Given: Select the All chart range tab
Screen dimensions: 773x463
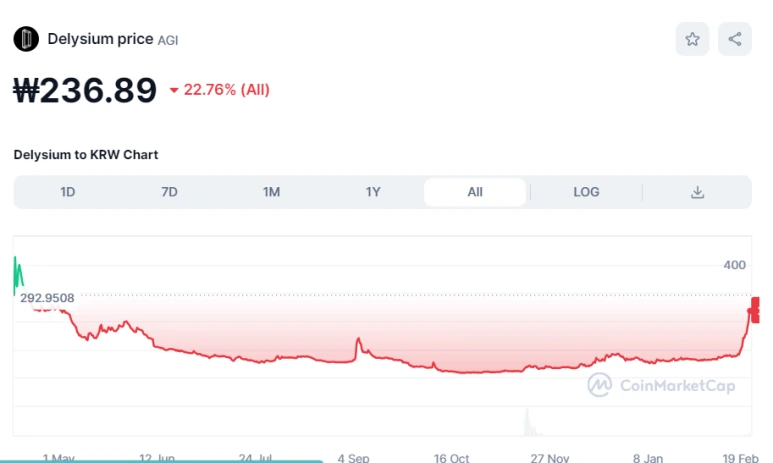Looking at the screenshot, I should pyautogui.click(x=475, y=192).
